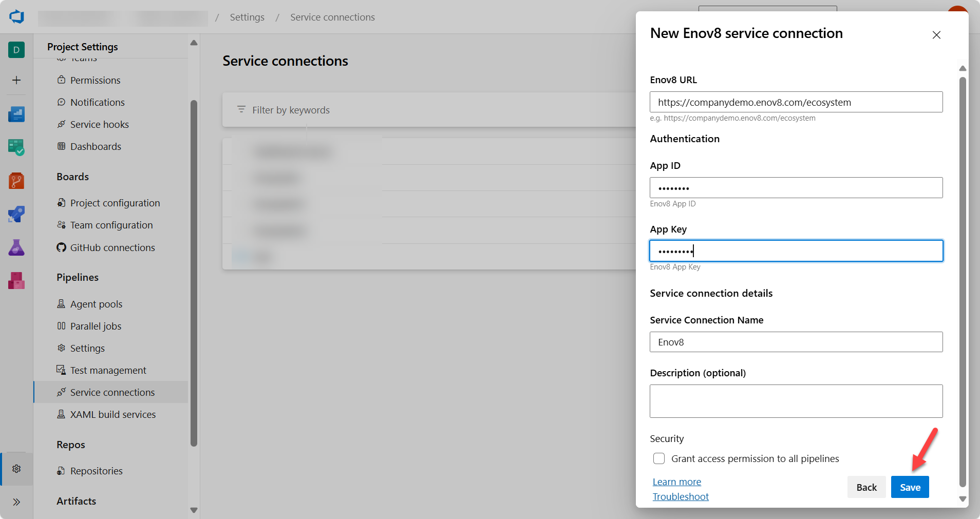The height and width of the screenshot is (519, 980).
Task: Open the Troubleshoot link
Action: pyautogui.click(x=681, y=496)
